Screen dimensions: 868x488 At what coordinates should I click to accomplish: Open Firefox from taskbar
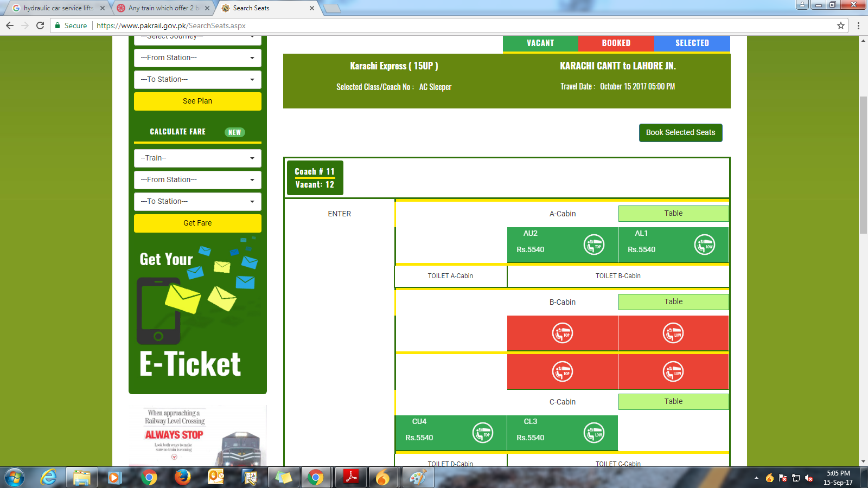[x=183, y=477]
